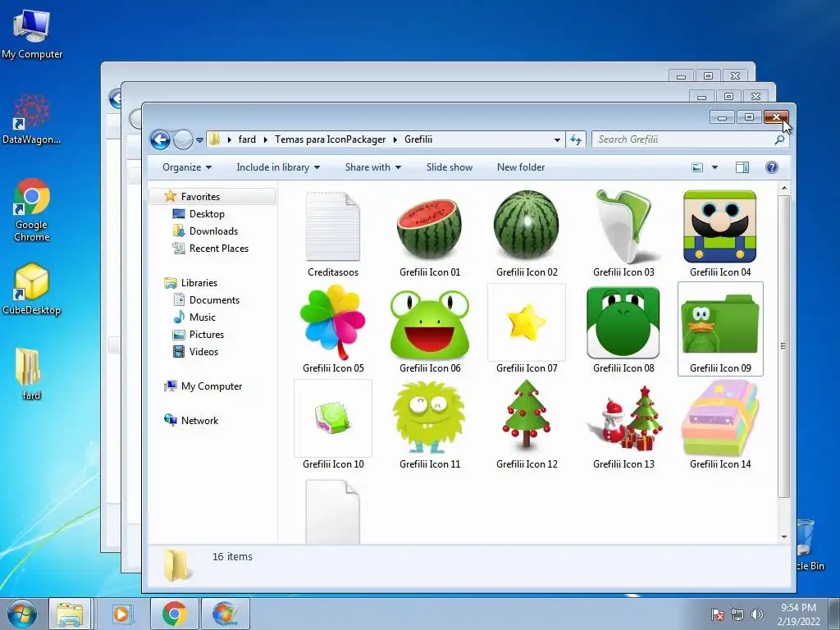Click the Forward navigation arrow
The height and width of the screenshot is (630, 840).
pos(183,139)
